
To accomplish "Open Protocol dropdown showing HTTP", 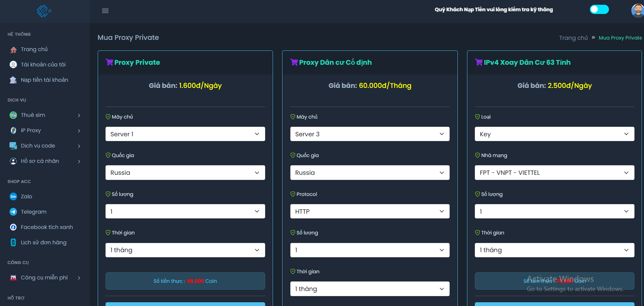I will point(370,212).
